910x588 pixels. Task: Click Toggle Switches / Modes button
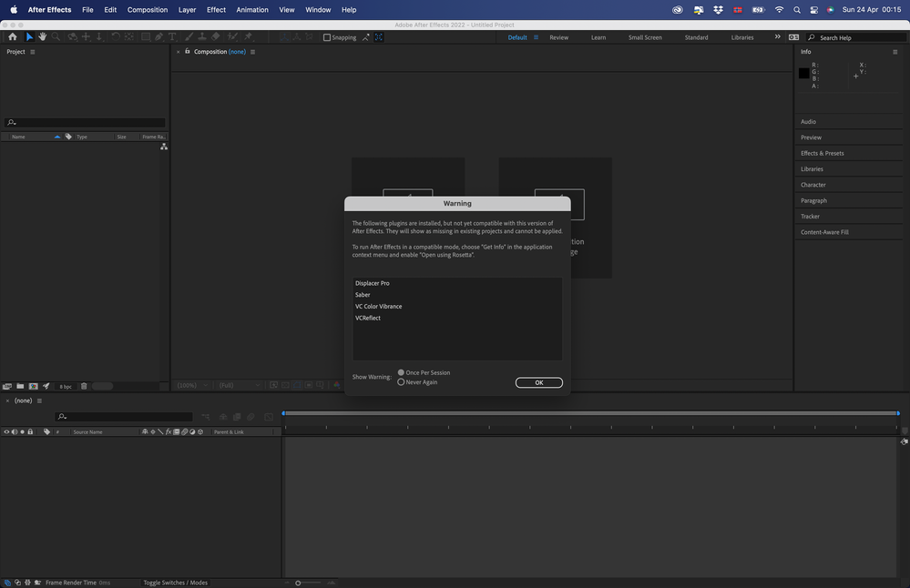[x=175, y=583]
